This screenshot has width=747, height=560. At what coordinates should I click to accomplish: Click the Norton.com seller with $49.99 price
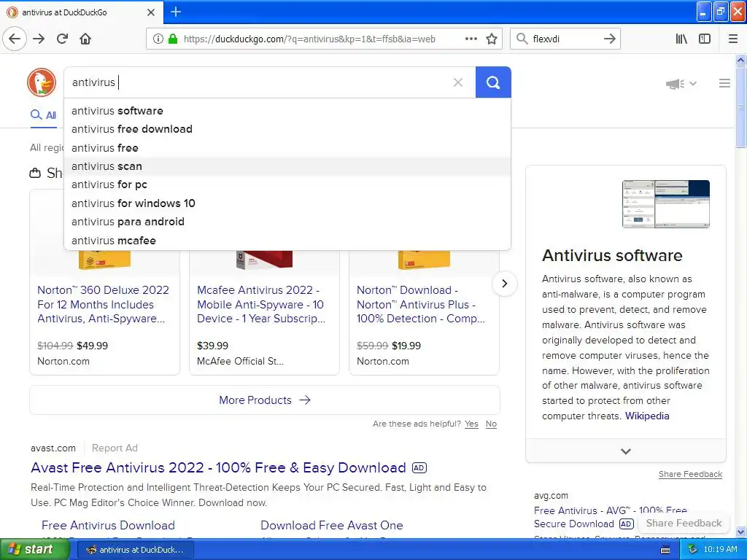point(63,361)
